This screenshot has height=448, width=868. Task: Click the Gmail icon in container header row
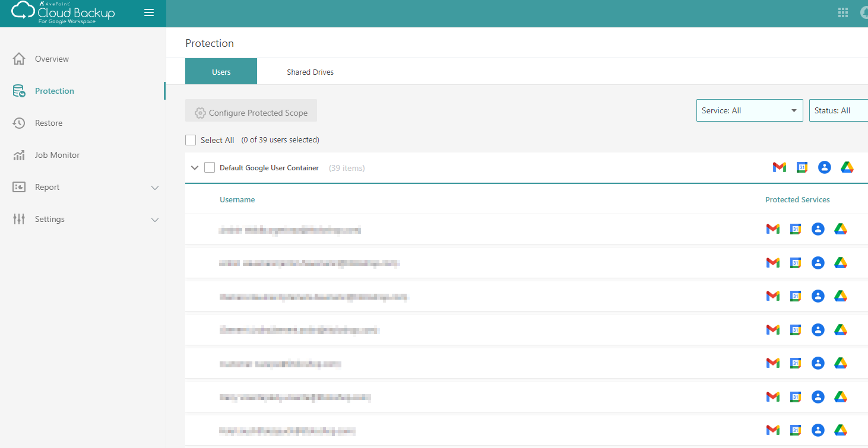(x=779, y=168)
